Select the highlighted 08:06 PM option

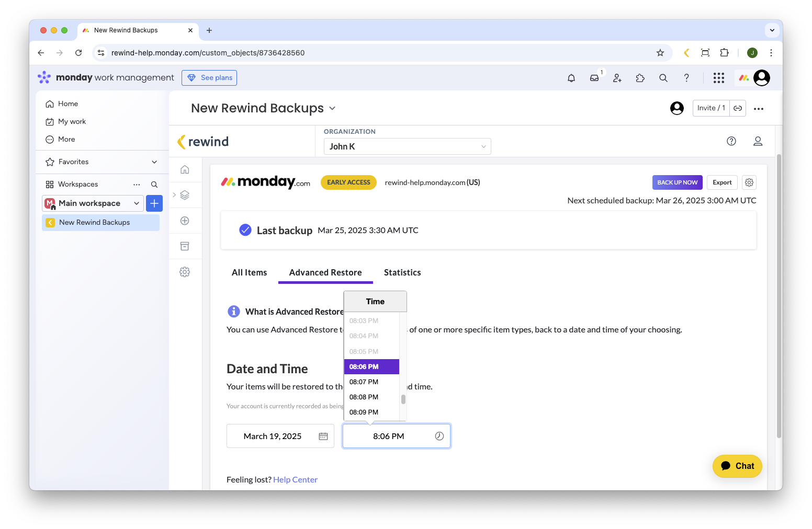pos(371,367)
